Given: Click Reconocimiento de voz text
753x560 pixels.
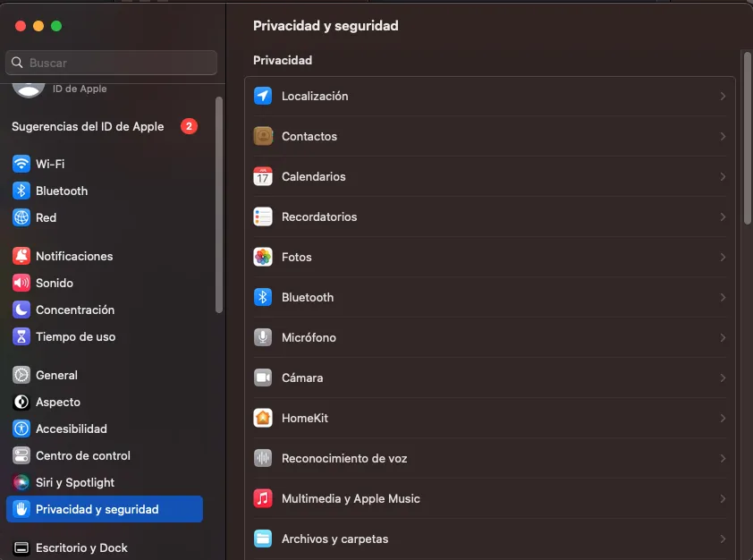Looking at the screenshot, I should click(344, 459).
